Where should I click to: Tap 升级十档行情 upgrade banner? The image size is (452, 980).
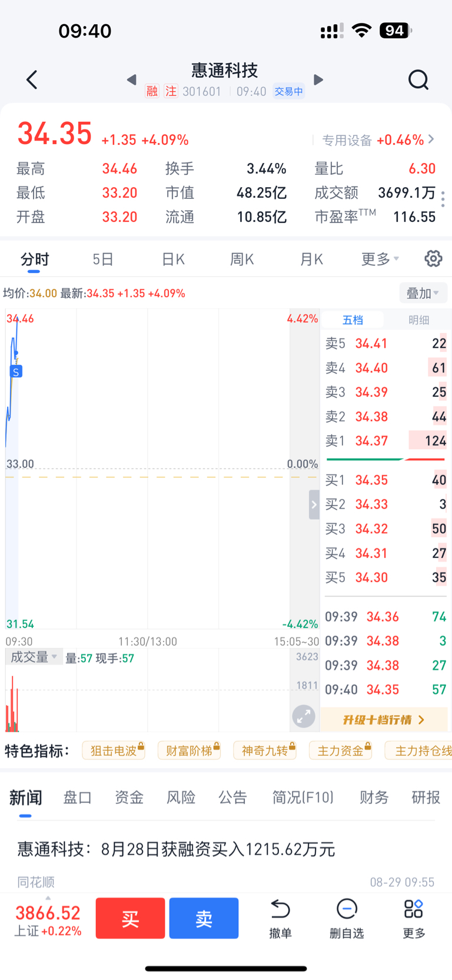point(384,720)
